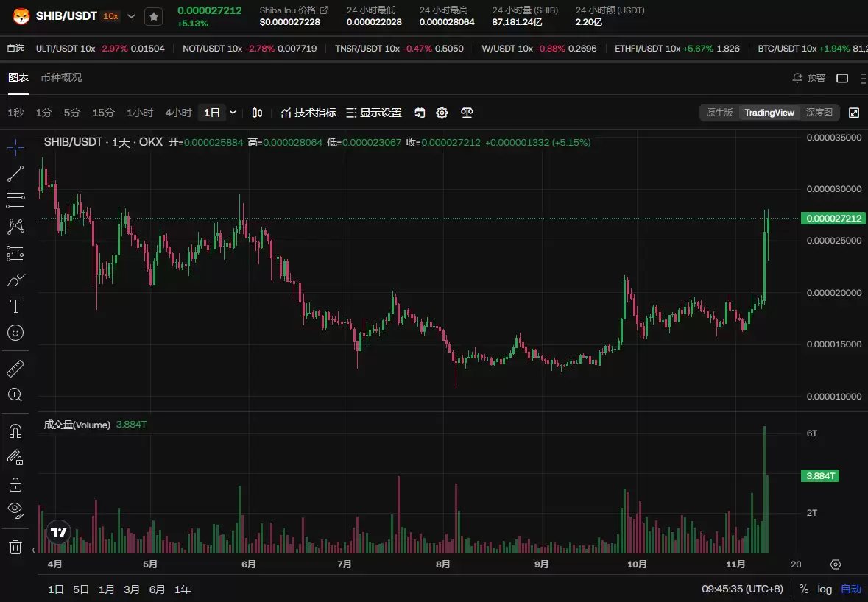Image resolution: width=868 pixels, height=602 pixels.
Task: Open the technical indicators menu
Action: [x=308, y=113]
